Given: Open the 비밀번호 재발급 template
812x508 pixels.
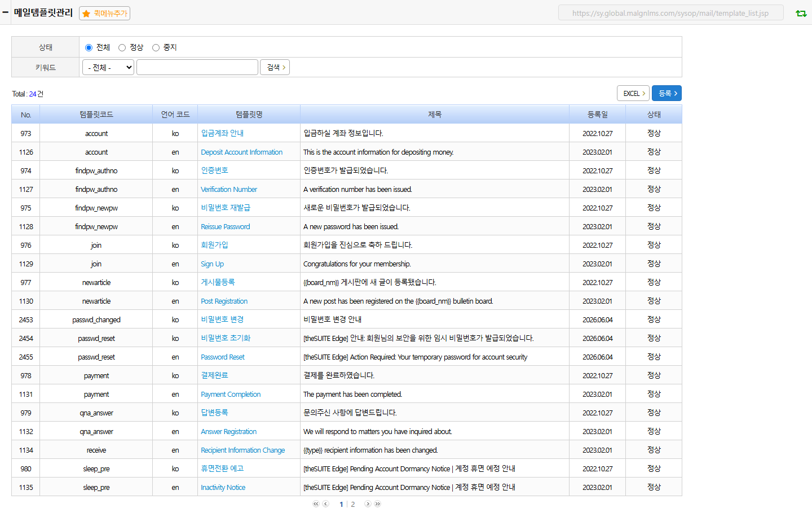Looking at the screenshot, I should point(226,208).
